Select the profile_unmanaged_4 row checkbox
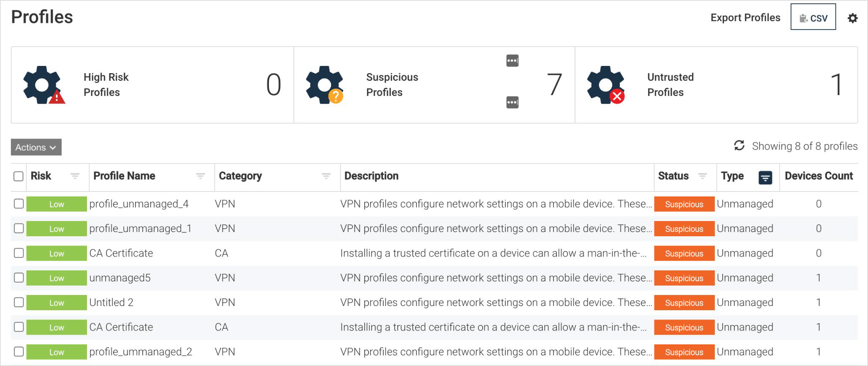 [19, 204]
